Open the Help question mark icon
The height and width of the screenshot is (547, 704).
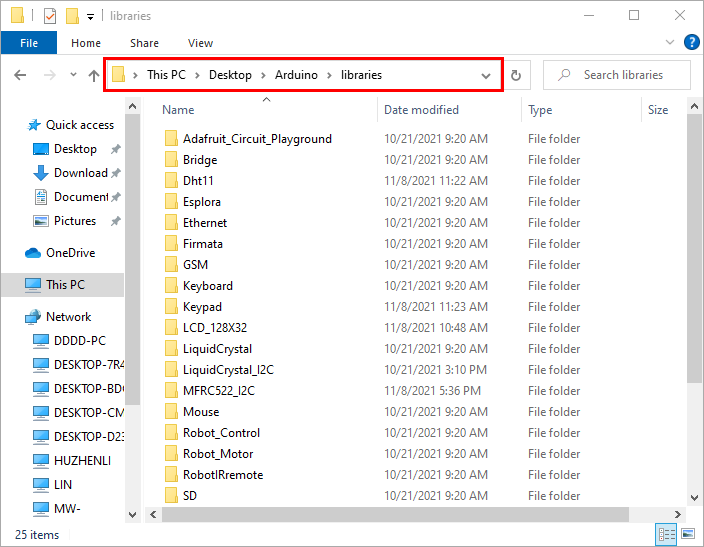tap(691, 42)
